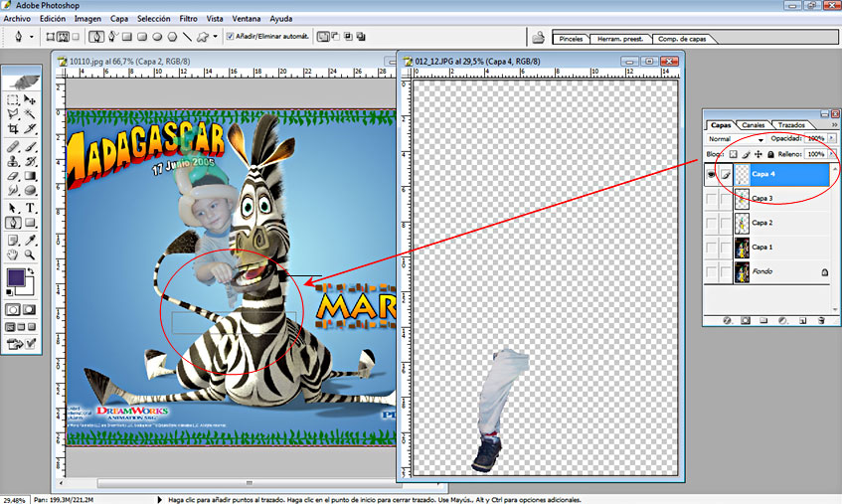Select the Rectangle shape tool in toolbox
The width and height of the screenshot is (842, 504).
(x=30, y=223)
